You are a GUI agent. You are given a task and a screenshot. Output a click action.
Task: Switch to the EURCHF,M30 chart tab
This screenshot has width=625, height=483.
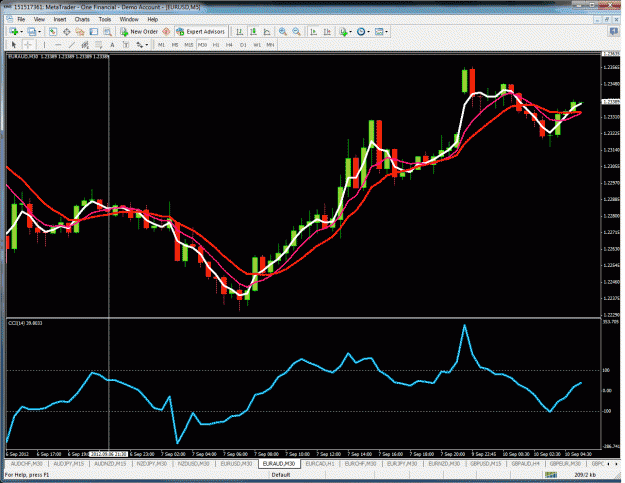pyautogui.click(x=360, y=464)
